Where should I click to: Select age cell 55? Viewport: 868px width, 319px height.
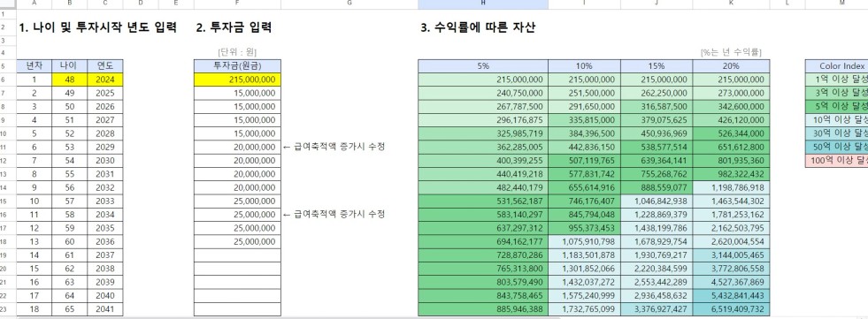[x=69, y=174]
